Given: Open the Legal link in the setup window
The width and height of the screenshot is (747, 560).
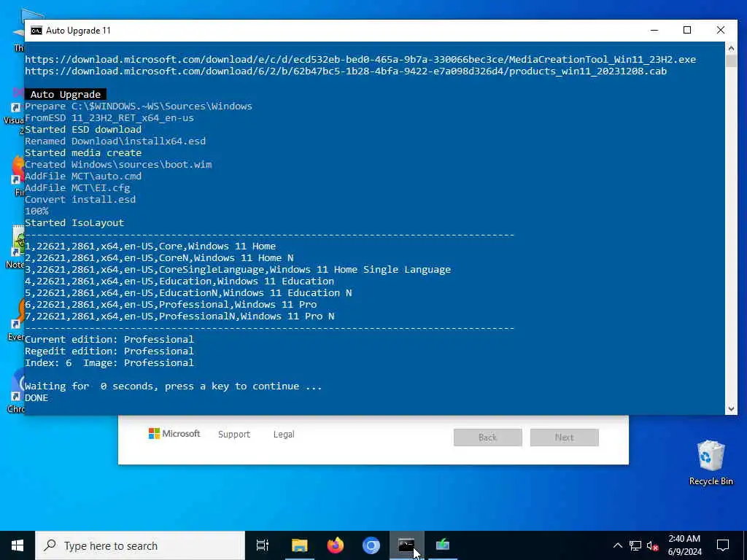Looking at the screenshot, I should coord(284,435).
